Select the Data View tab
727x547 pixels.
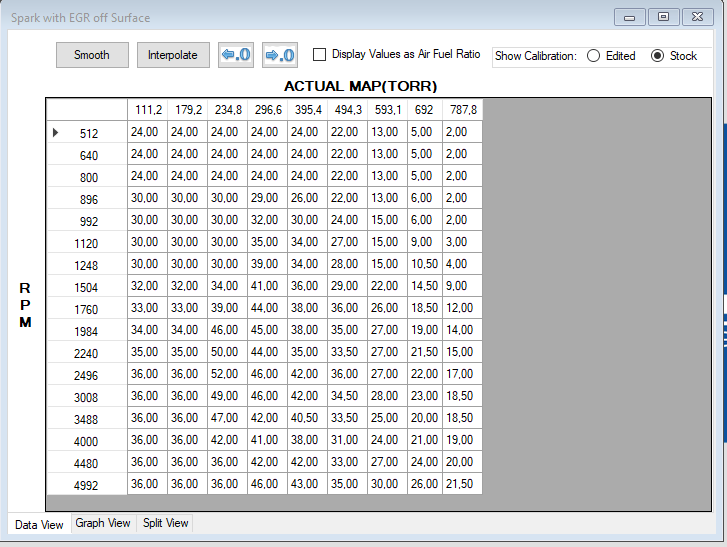pyautogui.click(x=39, y=524)
